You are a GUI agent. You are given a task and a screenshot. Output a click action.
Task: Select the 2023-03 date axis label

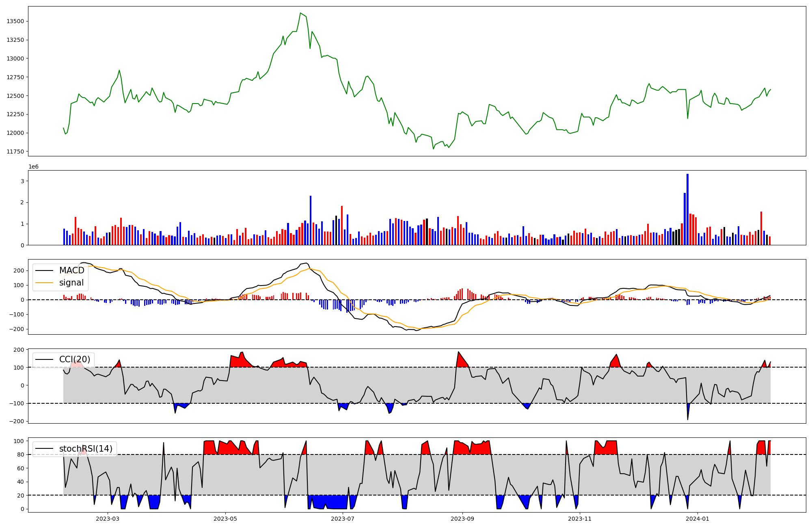tap(108, 519)
